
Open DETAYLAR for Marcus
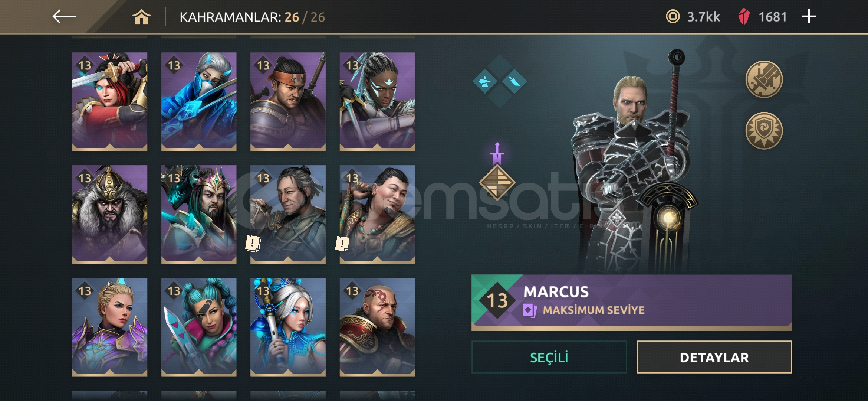pyautogui.click(x=714, y=357)
